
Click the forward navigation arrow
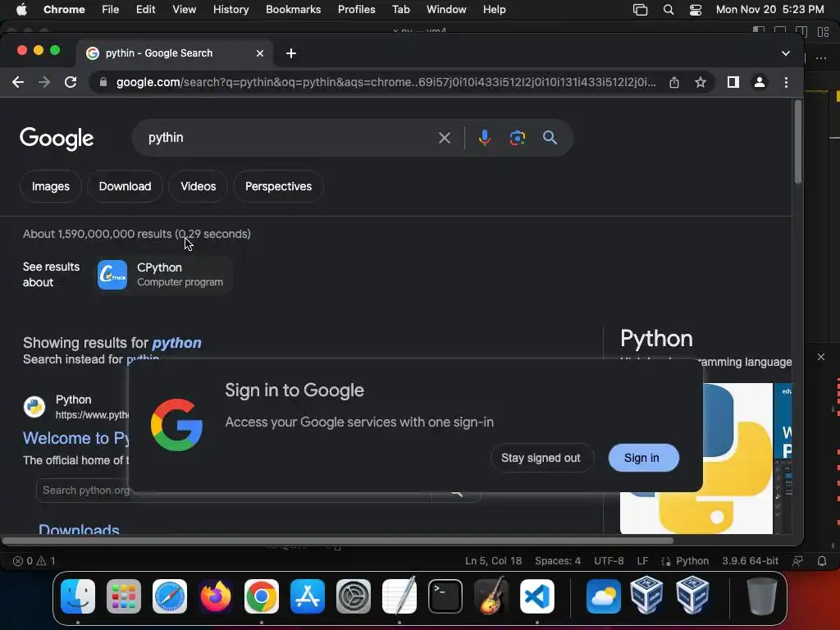[44, 82]
